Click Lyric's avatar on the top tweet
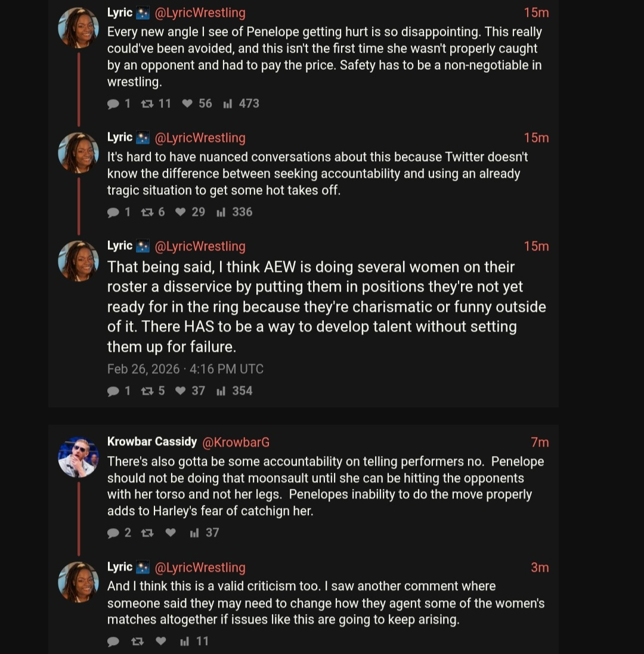 coord(79,28)
